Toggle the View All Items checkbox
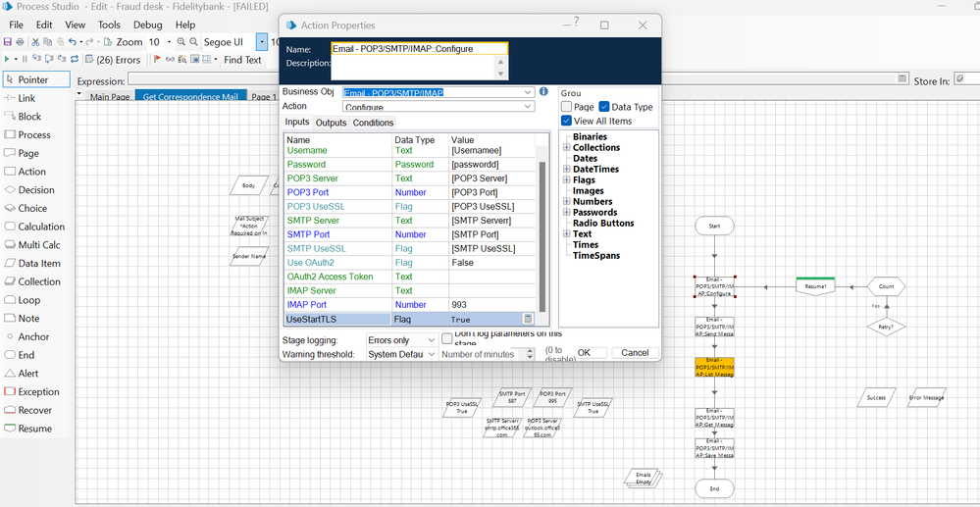Screen dimensions: 980x507 click(567, 121)
